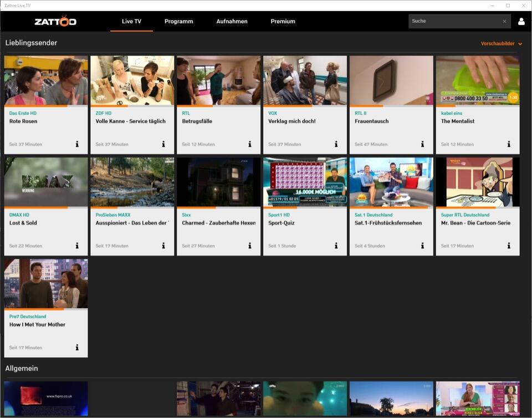This screenshot has height=418, width=532.
Task: Open the Aufnahmen tab
Action: [x=232, y=22]
